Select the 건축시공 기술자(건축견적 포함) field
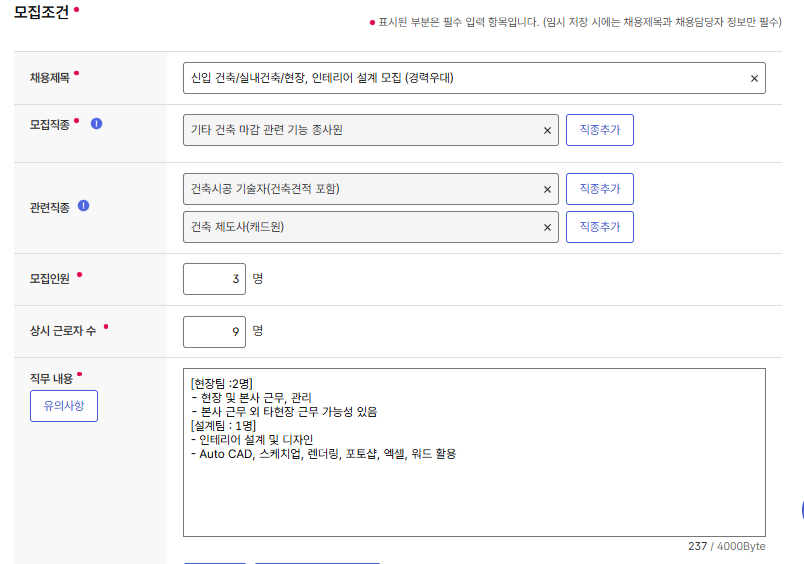Viewport: 804px width, 564px height. (x=360, y=189)
